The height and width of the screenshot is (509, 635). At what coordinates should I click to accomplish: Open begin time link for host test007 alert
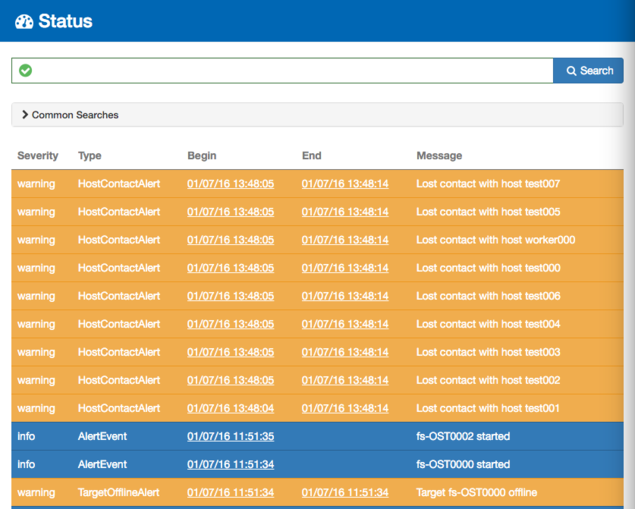230,184
